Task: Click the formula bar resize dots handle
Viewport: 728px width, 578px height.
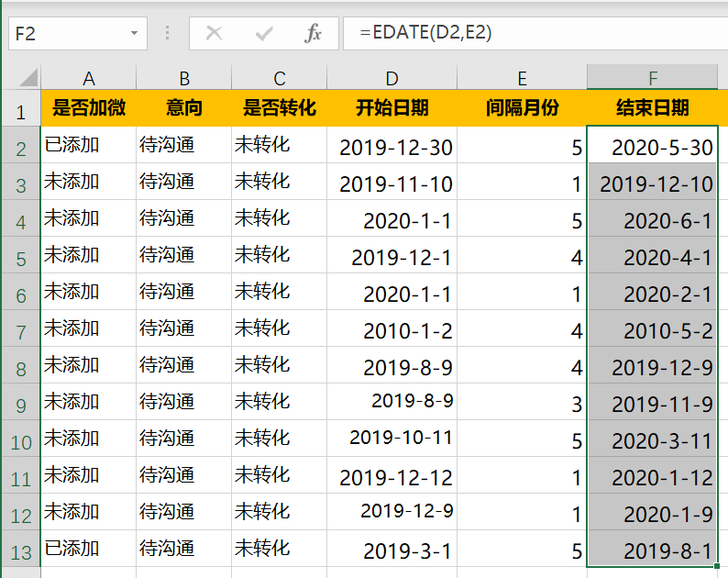Action: coord(167,34)
